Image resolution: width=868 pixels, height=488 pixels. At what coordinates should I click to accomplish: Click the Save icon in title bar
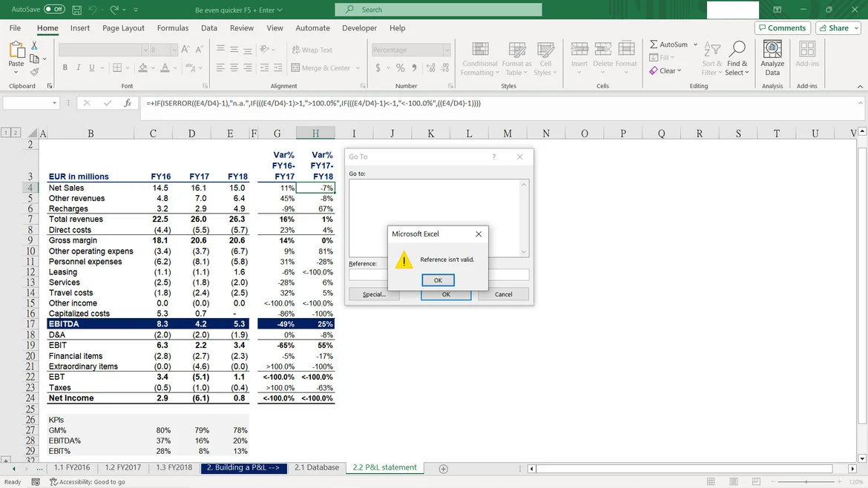click(78, 10)
